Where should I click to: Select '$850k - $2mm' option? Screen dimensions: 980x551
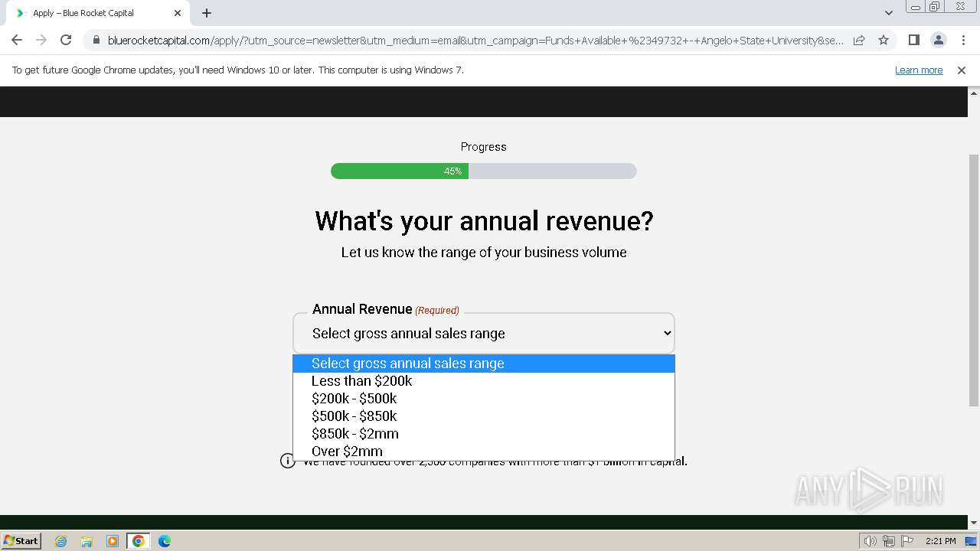pyautogui.click(x=484, y=434)
